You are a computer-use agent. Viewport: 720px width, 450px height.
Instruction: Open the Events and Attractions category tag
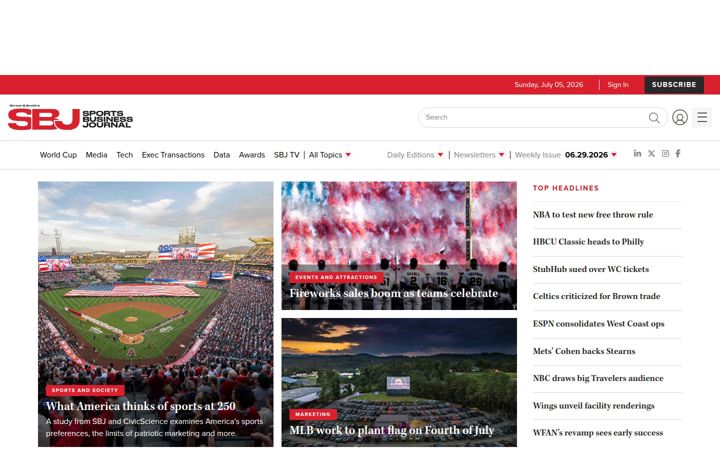pyautogui.click(x=336, y=277)
